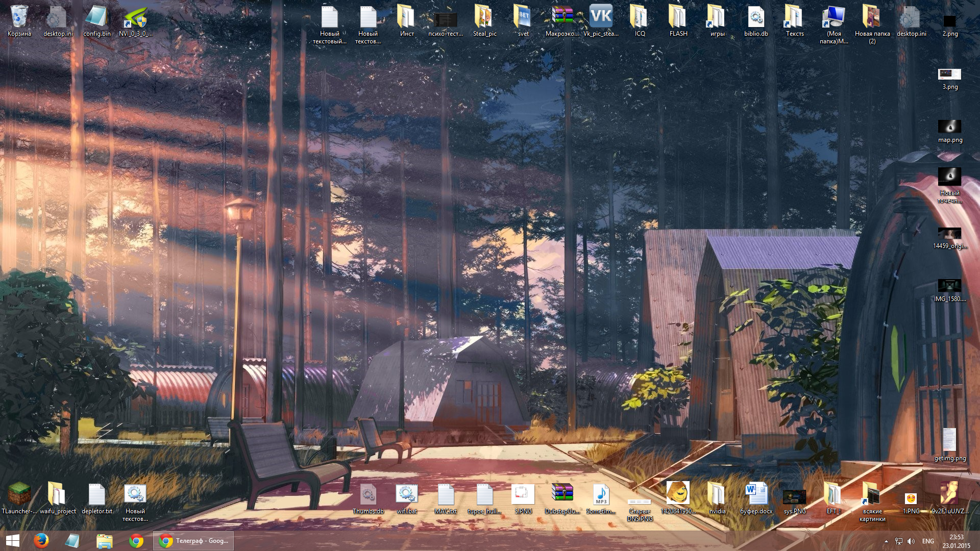The height and width of the screenshot is (551, 980).
Task: Launch Firefox from the taskbar
Action: click(41, 541)
